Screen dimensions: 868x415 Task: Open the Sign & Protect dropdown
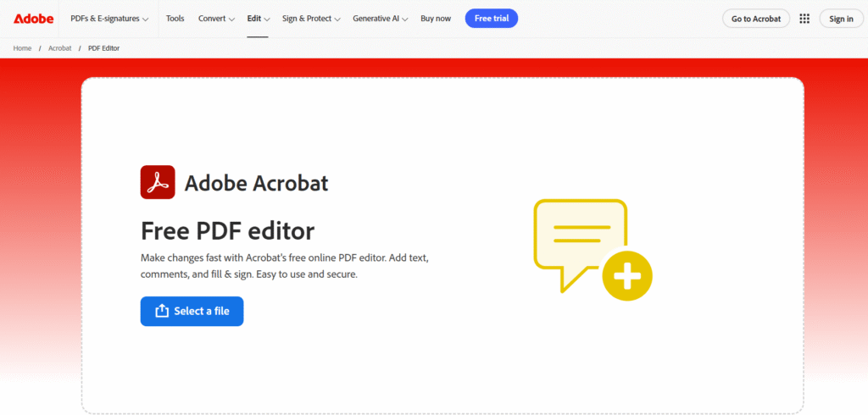pos(312,19)
